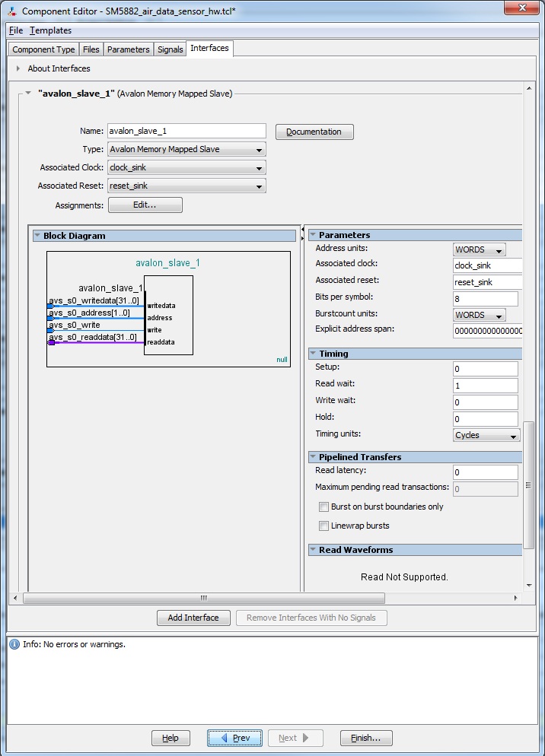
Task: Collapse the Timing section
Action: (x=313, y=353)
